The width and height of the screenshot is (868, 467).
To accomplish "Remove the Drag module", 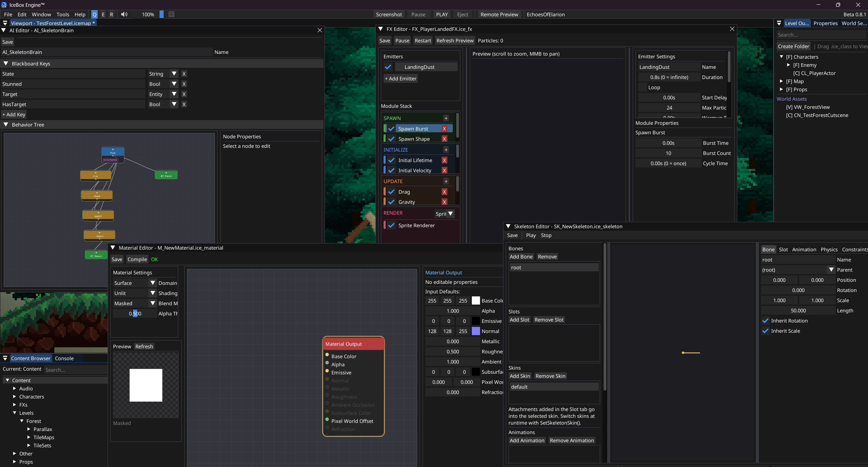I will [444, 192].
